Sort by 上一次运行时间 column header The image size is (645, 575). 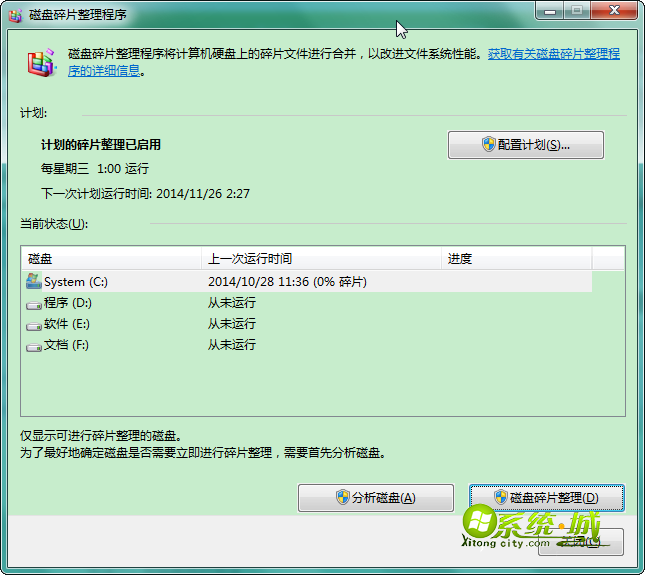[x=321, y=258]
